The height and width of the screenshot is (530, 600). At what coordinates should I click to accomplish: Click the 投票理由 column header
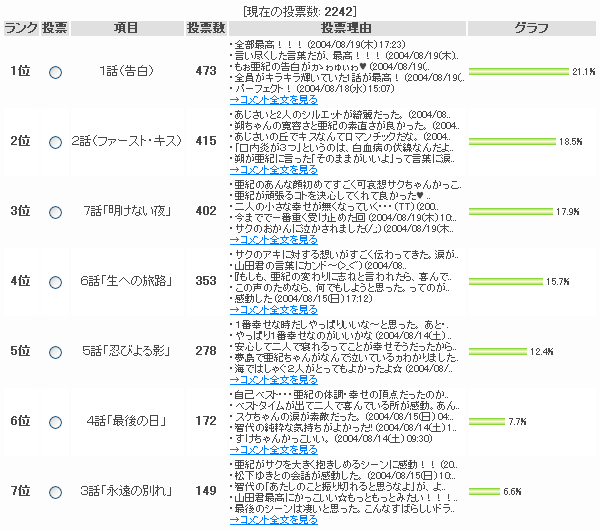(x=347, y=28)
